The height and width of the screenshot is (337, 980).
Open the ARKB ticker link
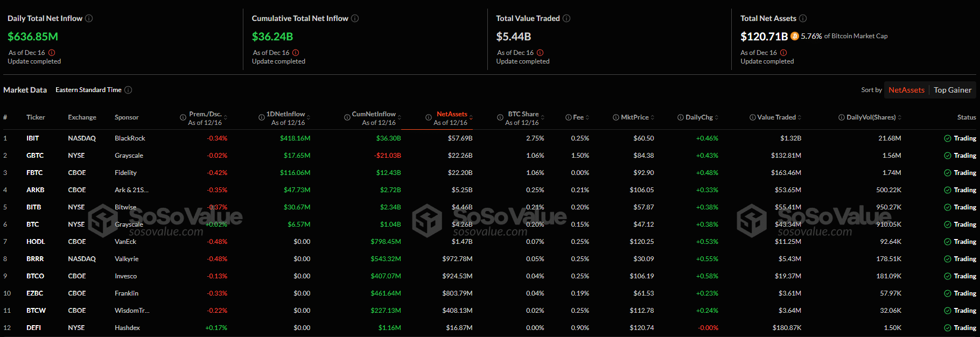36,190
